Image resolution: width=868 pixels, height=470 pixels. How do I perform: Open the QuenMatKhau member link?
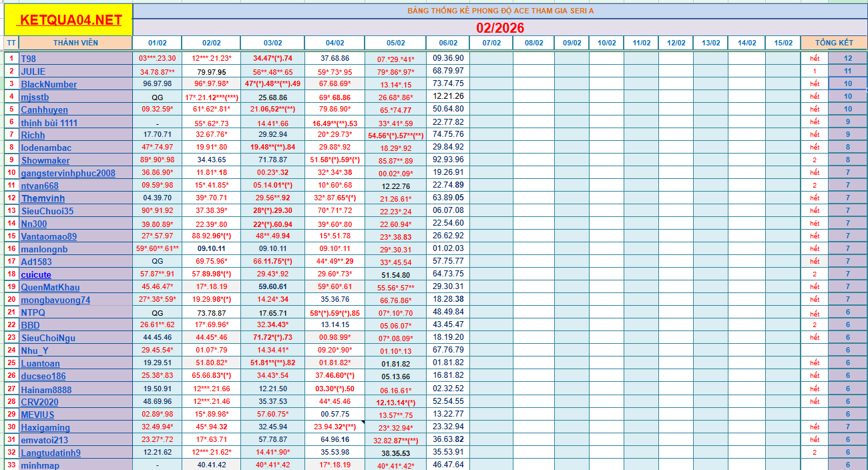click(50, 287)
